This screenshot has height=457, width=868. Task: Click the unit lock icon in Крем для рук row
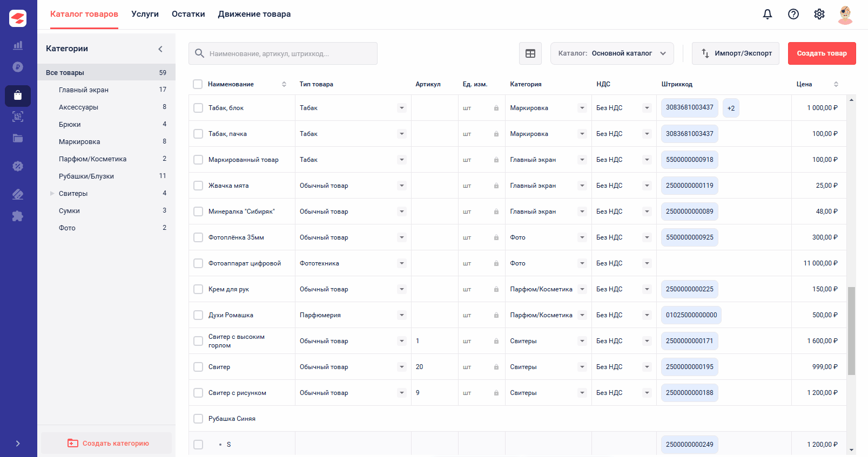[x=496, y=289]
